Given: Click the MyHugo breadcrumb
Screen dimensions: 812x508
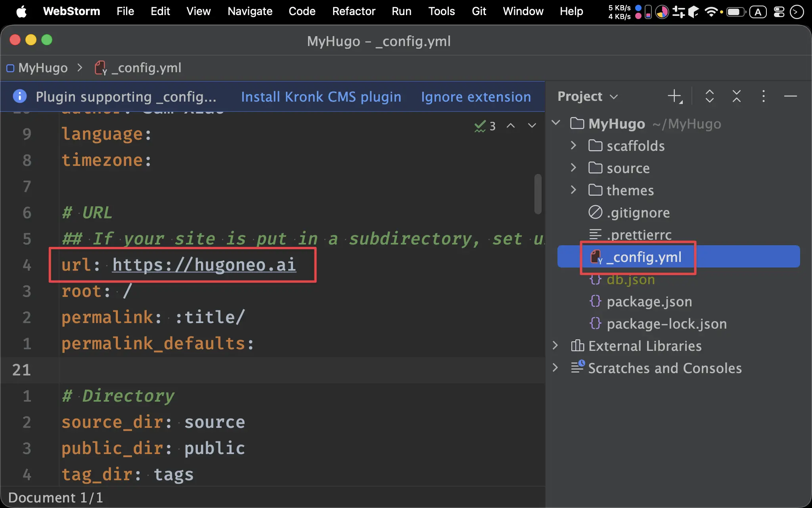Looking at the screenshot, I should tap(37, 68).
